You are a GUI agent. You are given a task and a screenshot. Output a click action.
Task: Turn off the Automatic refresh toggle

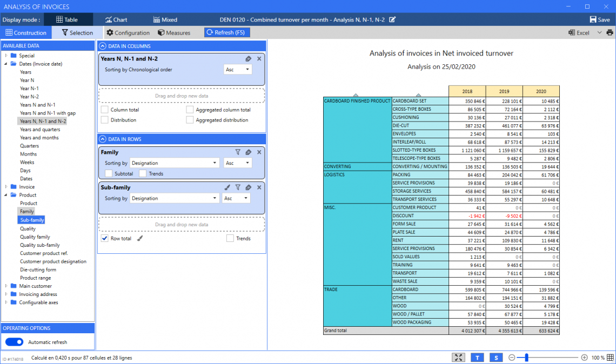click(x=14, y=342)
